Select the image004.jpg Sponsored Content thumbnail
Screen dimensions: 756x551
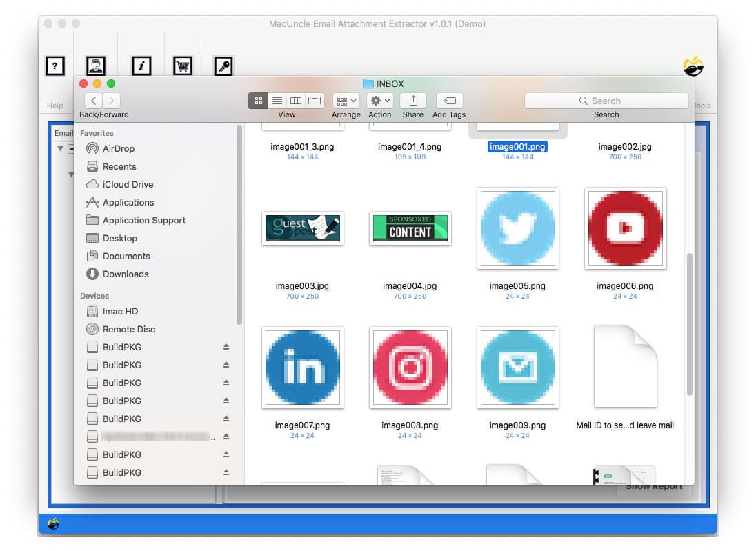pyautogui.click(x=410, y=228)
